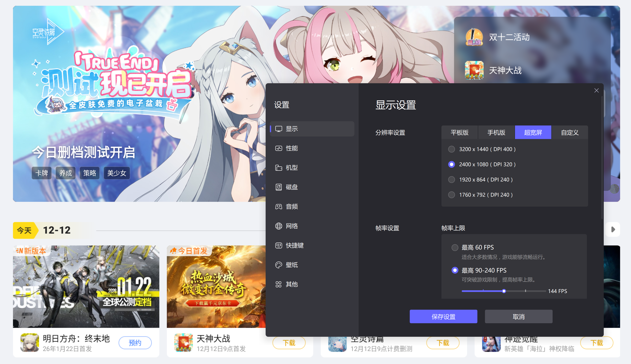Select the 网络 globe icon

[x=279, y=226]
